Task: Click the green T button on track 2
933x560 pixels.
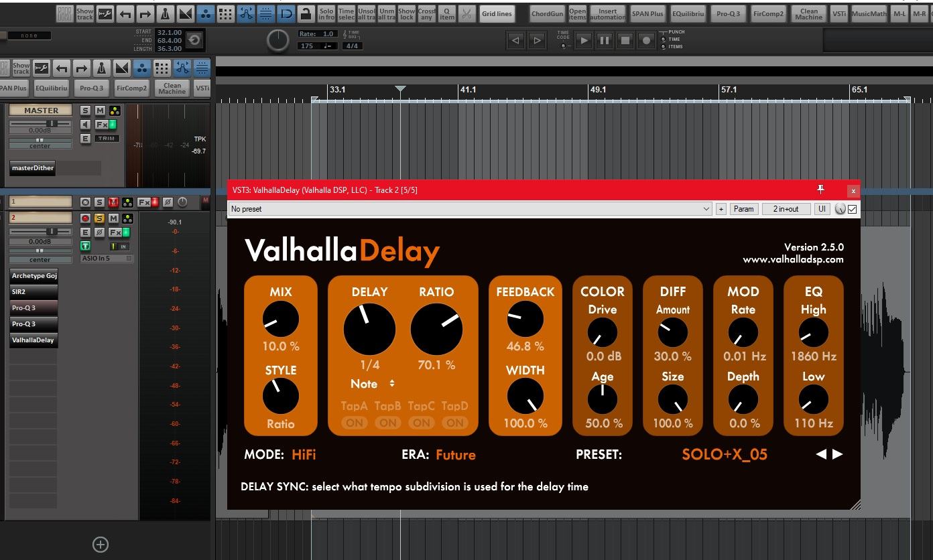Action: pyautogui.click(x=85, y=247)
